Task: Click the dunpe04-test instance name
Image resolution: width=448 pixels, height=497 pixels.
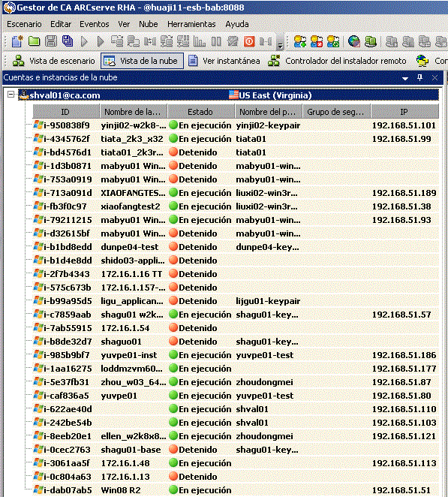Action: coord(130,247)
